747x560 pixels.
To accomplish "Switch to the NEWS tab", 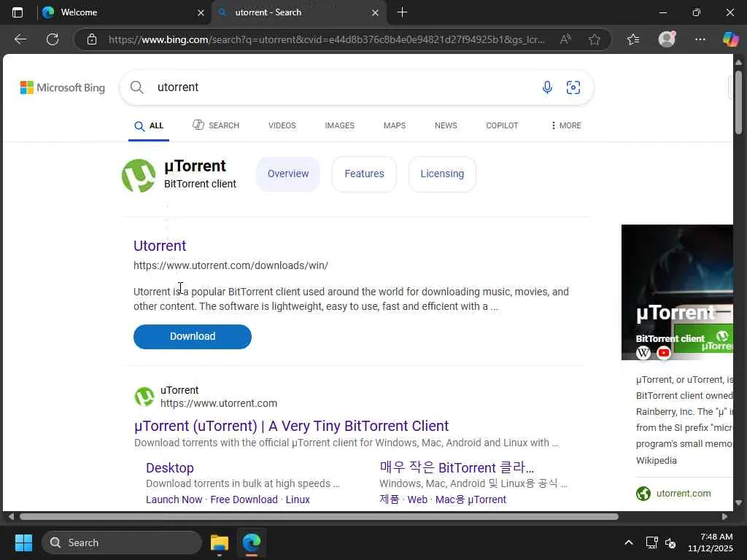I will pos(446,125).
